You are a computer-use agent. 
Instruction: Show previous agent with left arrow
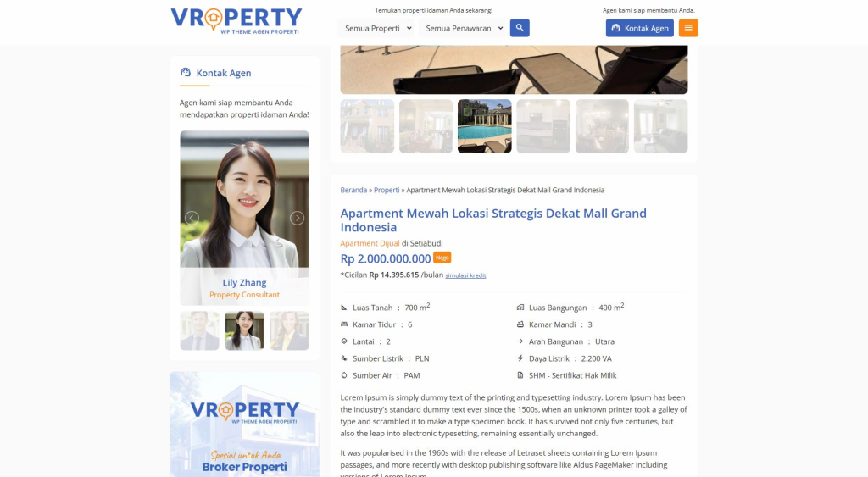click(192, 218)
